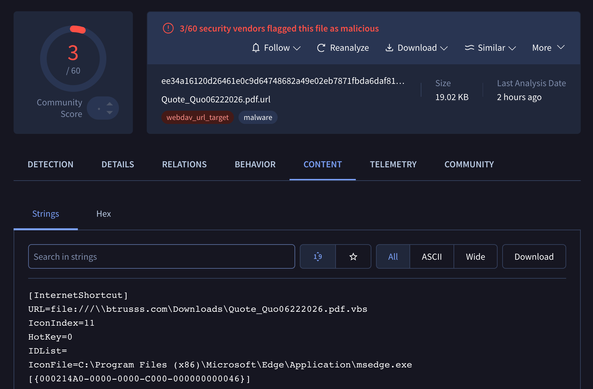Open the More dropdown menu

click(x=548, y=48)
